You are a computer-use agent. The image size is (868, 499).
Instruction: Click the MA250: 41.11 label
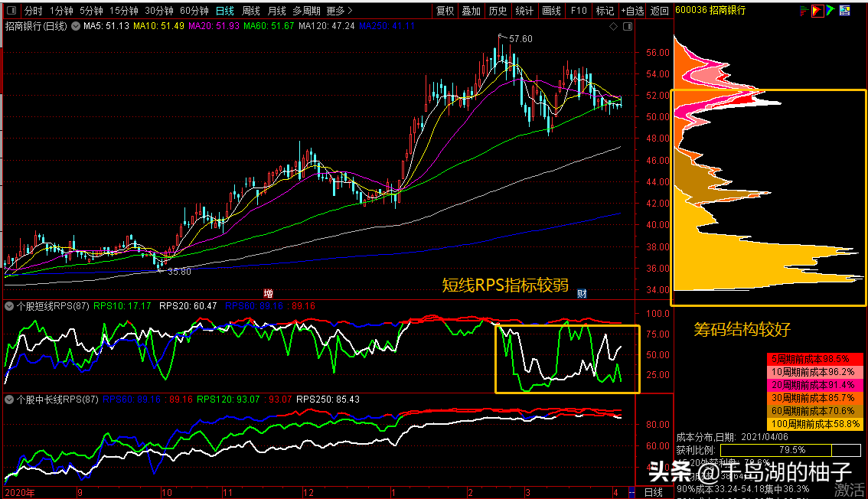point(387,26)
